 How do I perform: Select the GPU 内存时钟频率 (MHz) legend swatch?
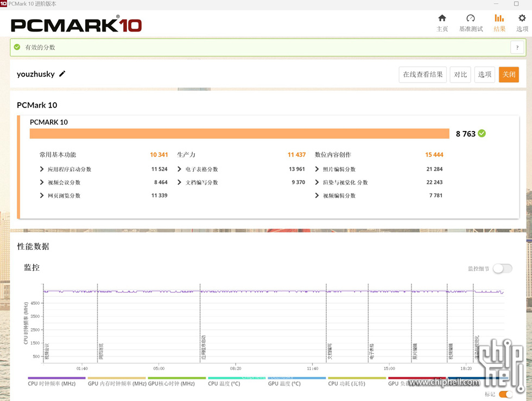click(x=117, y=378)
